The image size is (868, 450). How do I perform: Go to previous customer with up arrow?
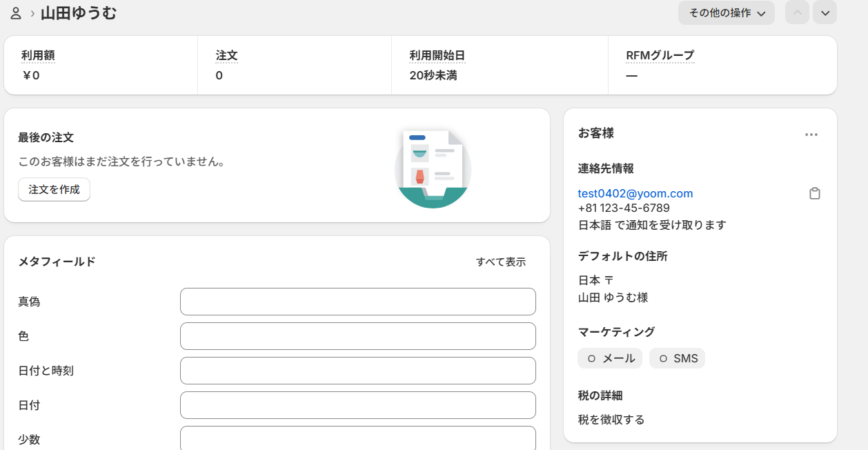[797, 13]
